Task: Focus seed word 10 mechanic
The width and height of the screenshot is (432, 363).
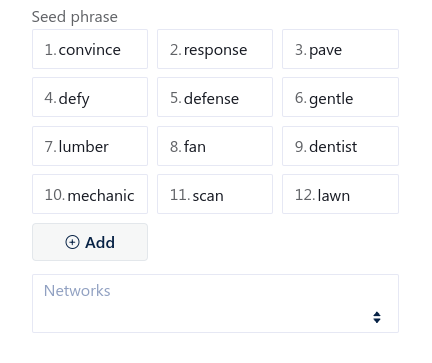Action: [90, 194]
